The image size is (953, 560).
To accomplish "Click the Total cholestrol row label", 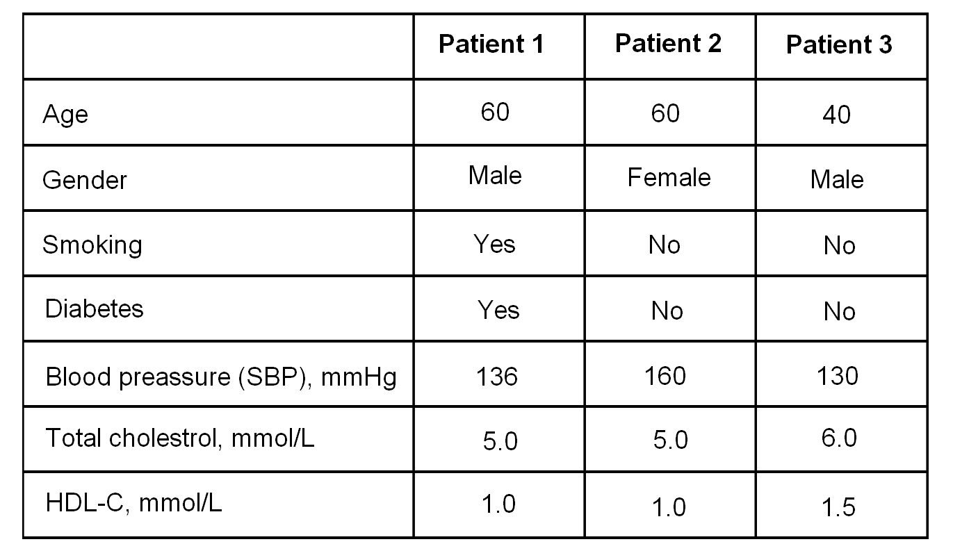I will click(180, 438).
